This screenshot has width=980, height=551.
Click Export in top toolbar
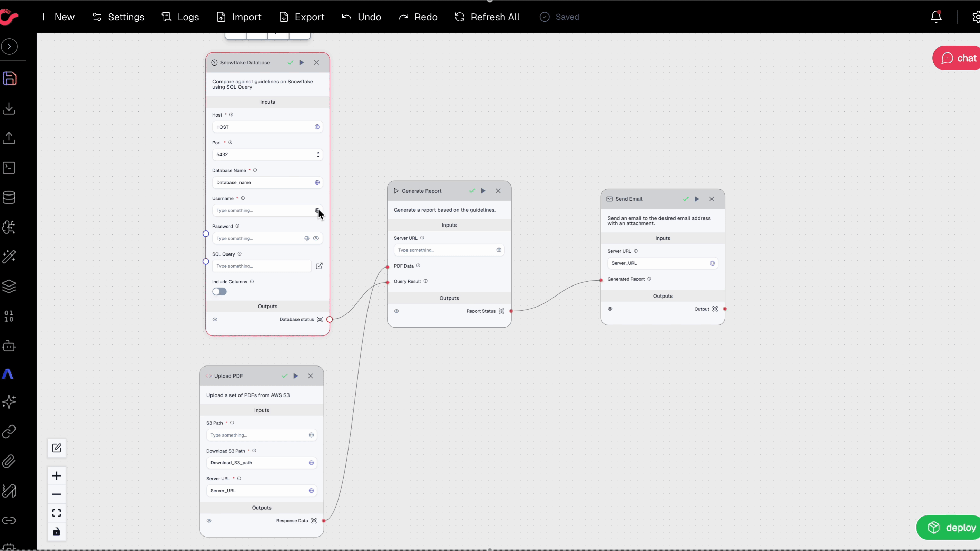(x=302, y=17)
